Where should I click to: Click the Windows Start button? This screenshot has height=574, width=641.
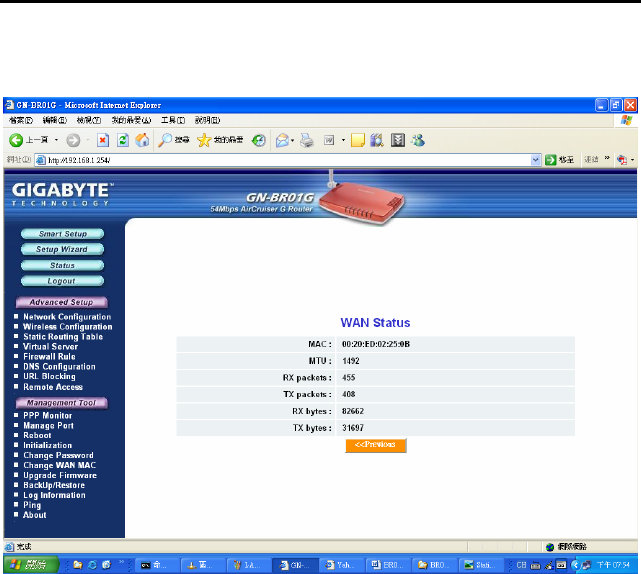pos(31,565)
